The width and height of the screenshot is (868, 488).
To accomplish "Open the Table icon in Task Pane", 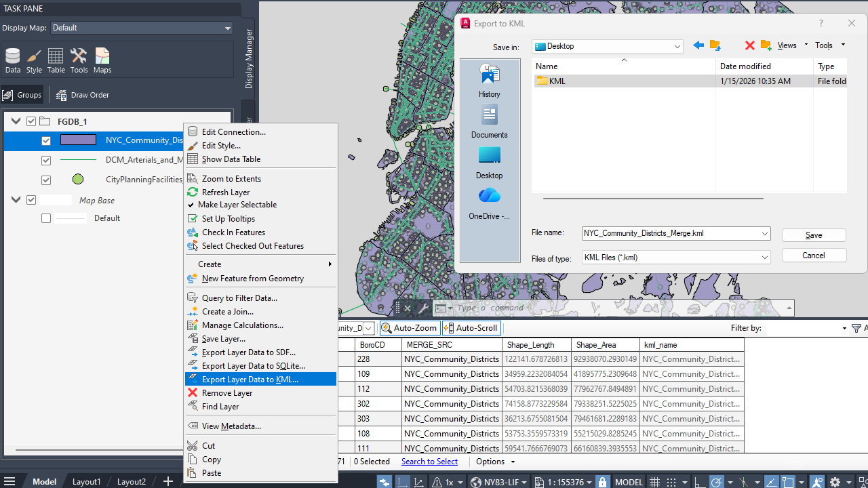I will tap(56, 60).
